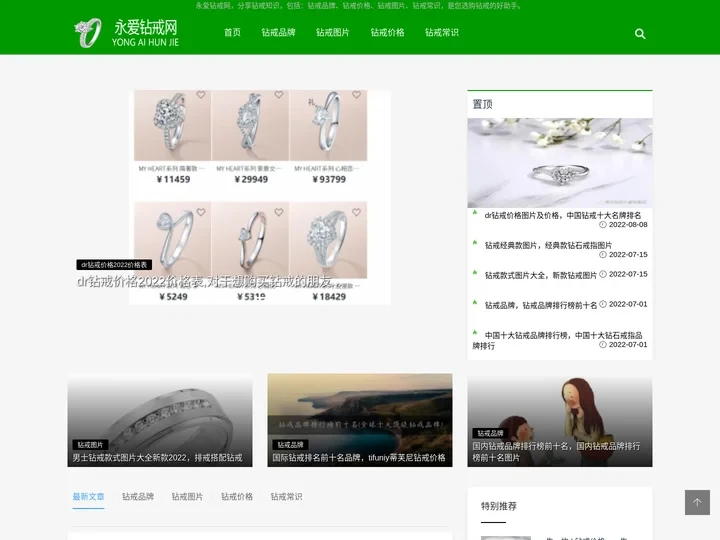Click the green arrow icon before 钻戒经典款图片

[x=475, y=242]
